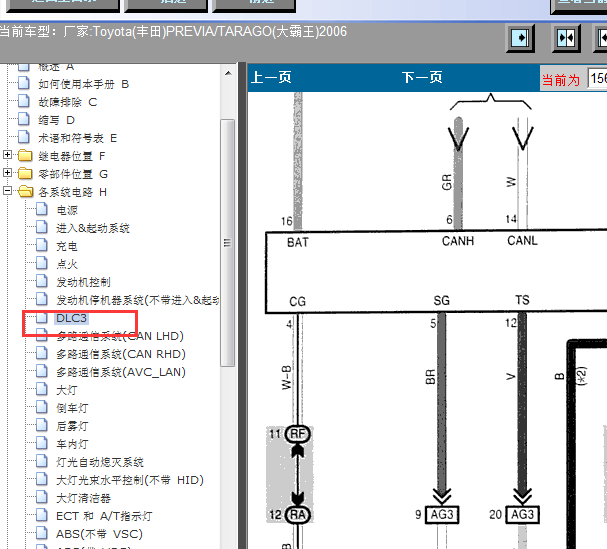Select 点火 circuit page
The height and width of the screenshot is (549, 607).
tap(67, 264)
